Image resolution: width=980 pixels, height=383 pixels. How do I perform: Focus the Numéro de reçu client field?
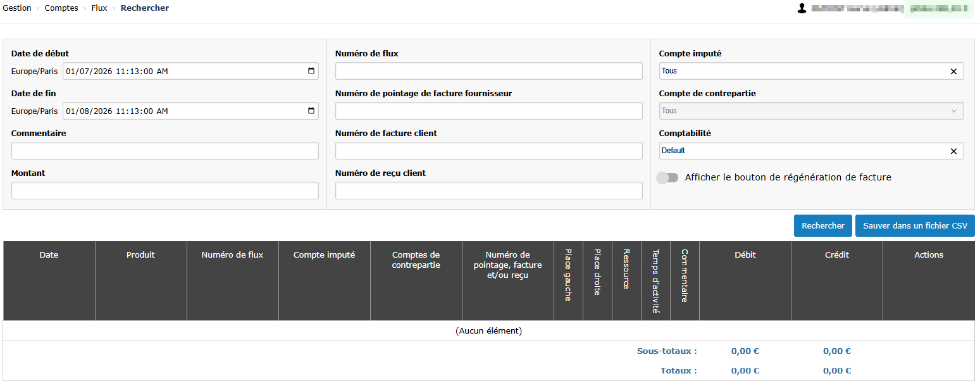tap(488, 191)
